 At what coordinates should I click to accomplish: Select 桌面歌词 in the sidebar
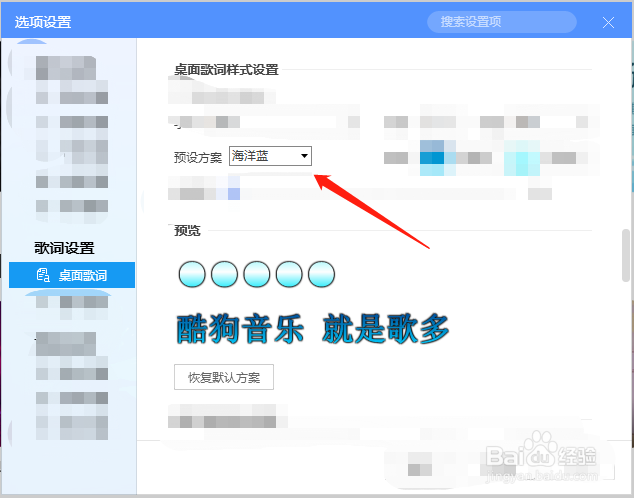[x=72, y=275]
